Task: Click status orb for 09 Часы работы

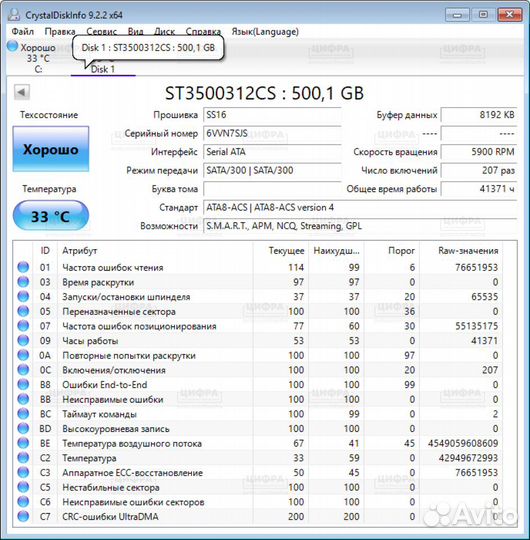Action: 23,341
